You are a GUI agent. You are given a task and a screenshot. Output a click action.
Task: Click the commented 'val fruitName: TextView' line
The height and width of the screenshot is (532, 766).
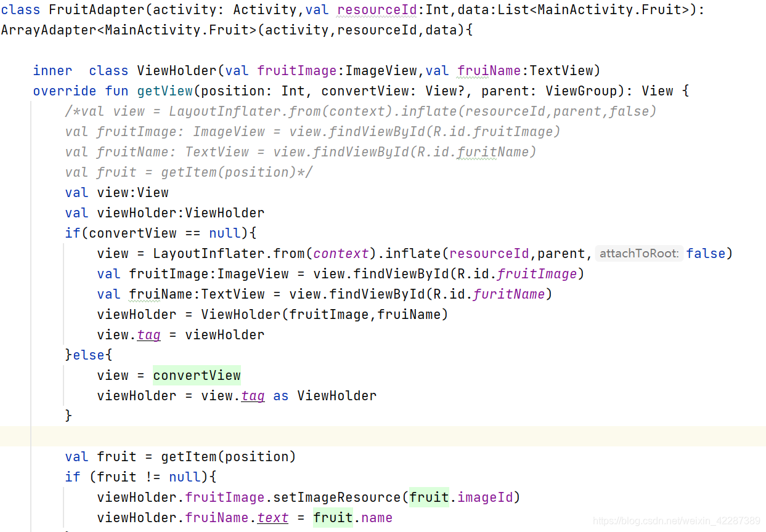[301, 152]
